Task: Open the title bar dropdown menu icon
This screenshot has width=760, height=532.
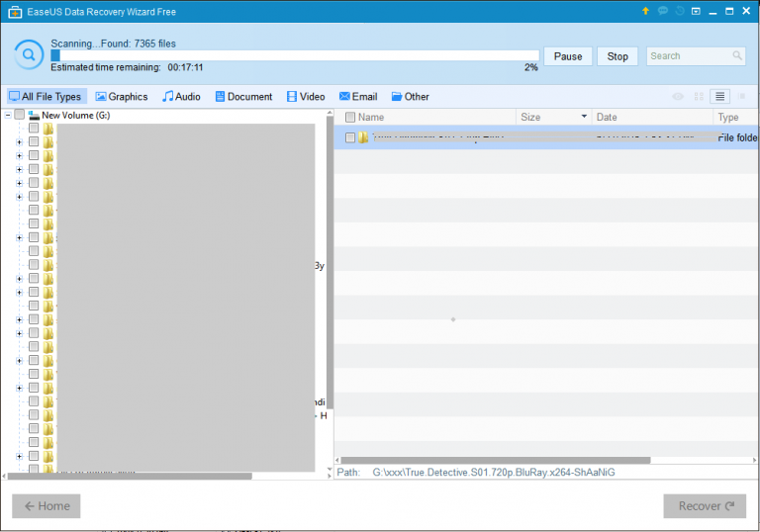Action: [x=696, y=11]
